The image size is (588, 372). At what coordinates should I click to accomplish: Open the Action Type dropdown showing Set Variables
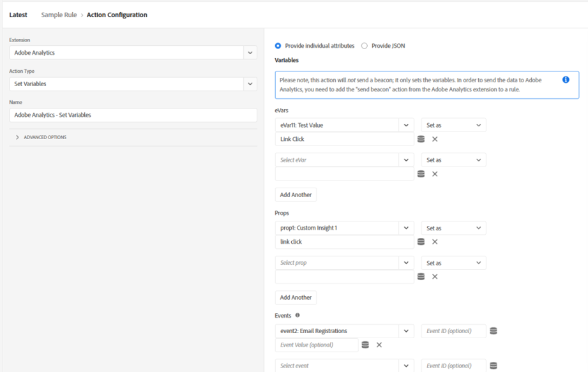(250, 84)
